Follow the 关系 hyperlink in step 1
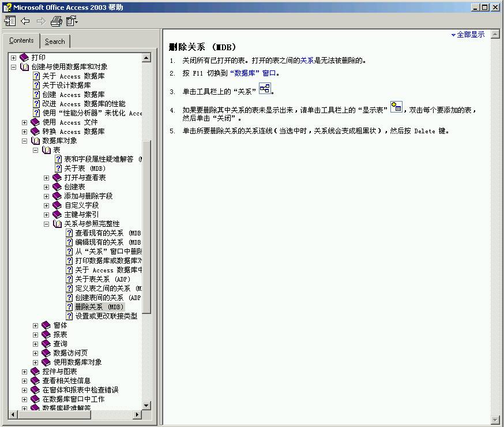504x427 pixels. pos(307,61)
